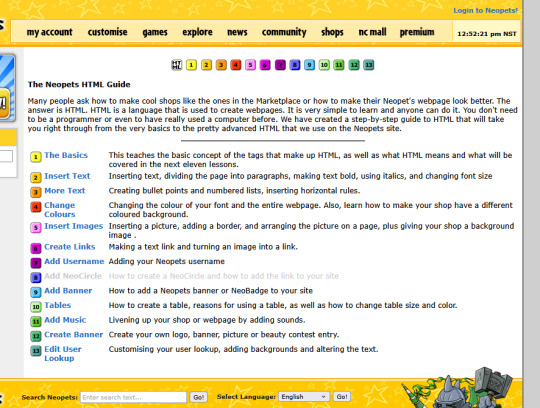Open the news menu
The height and width of the screenshot is (408, 540).
237,32
